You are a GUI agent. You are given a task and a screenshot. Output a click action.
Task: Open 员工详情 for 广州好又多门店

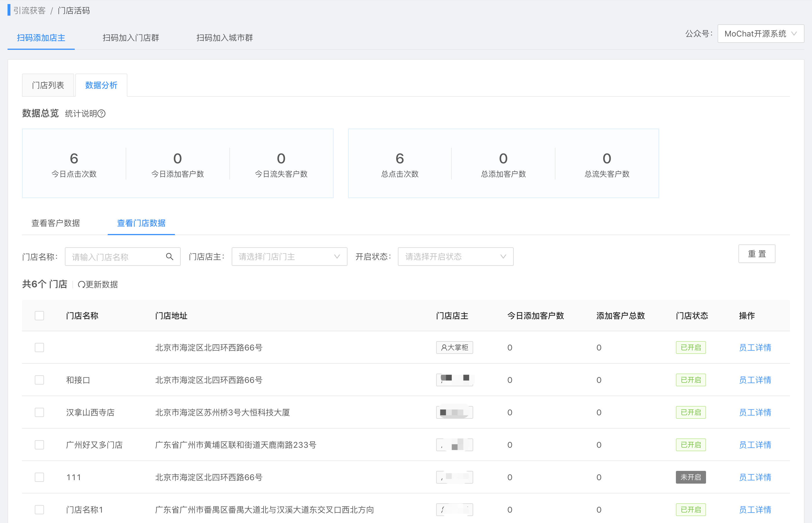(755, 445)
